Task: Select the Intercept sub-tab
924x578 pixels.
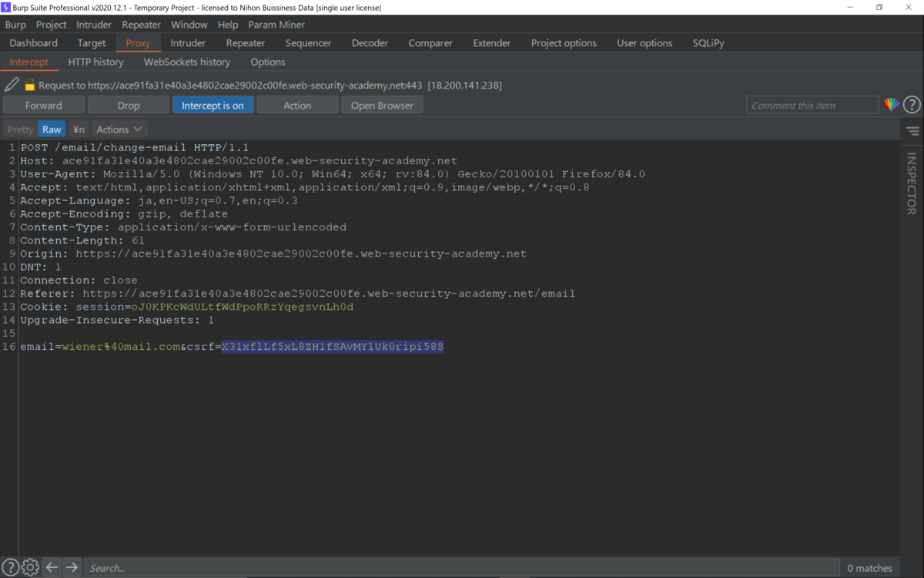Action: click(x=29, y=62)
